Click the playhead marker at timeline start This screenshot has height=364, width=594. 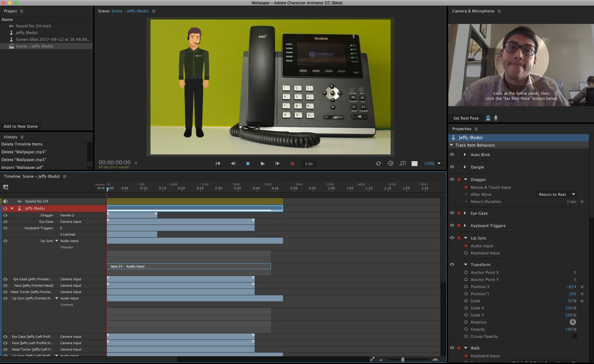click(x=108, y=189)
